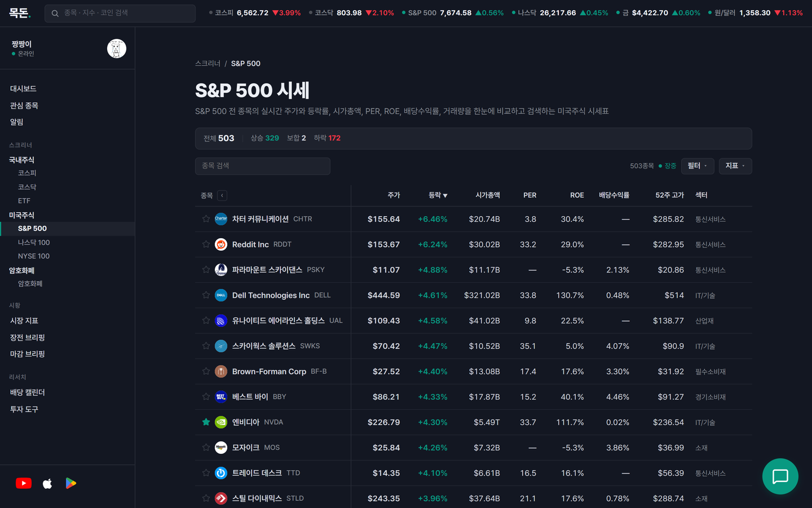Click the Charter CHTR company logo
812x508 pixels.
pos(221,219)
